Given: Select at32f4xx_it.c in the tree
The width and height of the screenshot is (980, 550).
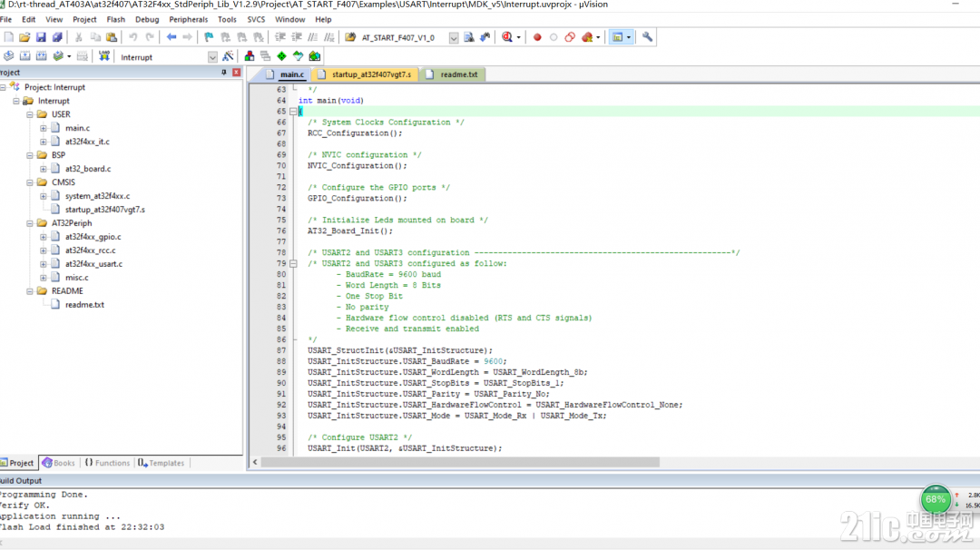Looking at the screenshot, I should point(87,142).
